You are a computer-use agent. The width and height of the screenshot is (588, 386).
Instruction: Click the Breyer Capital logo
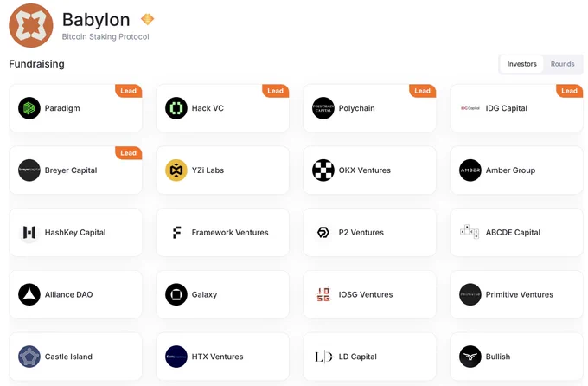tap(29, 170)
